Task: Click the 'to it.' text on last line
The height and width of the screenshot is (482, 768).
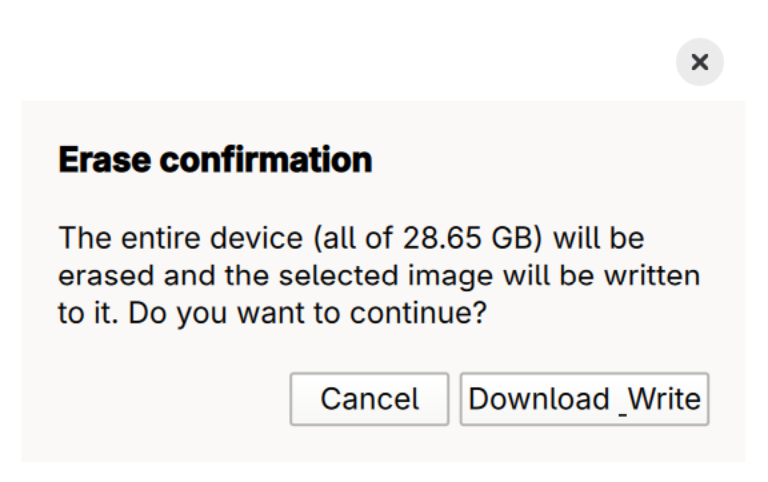Action: (88, 313)
